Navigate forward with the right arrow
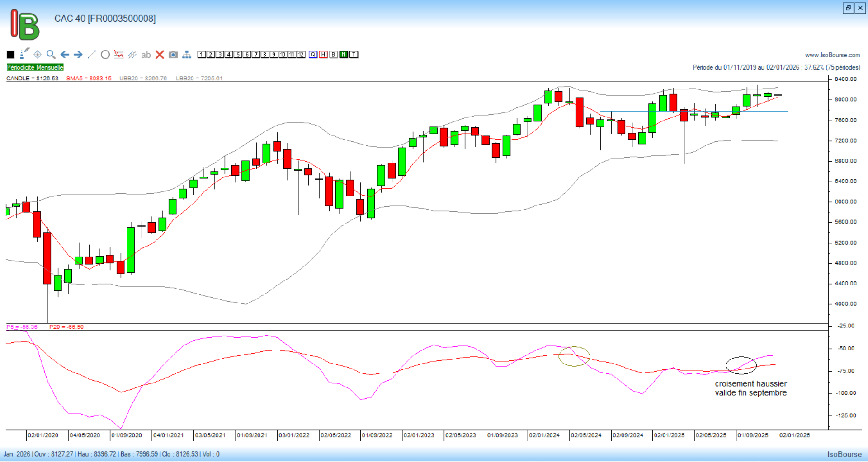This screenshot has height=462, width=868. click(x=78, y=55)
